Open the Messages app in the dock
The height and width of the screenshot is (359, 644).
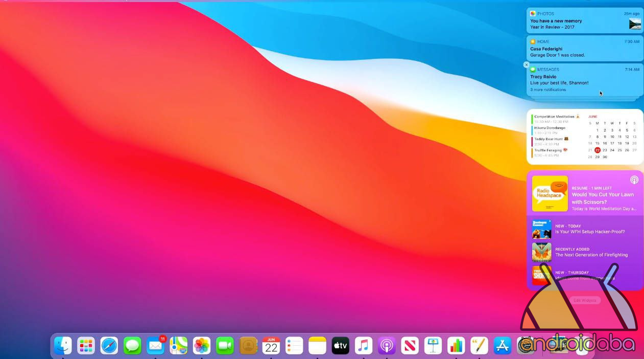(132, 346)
